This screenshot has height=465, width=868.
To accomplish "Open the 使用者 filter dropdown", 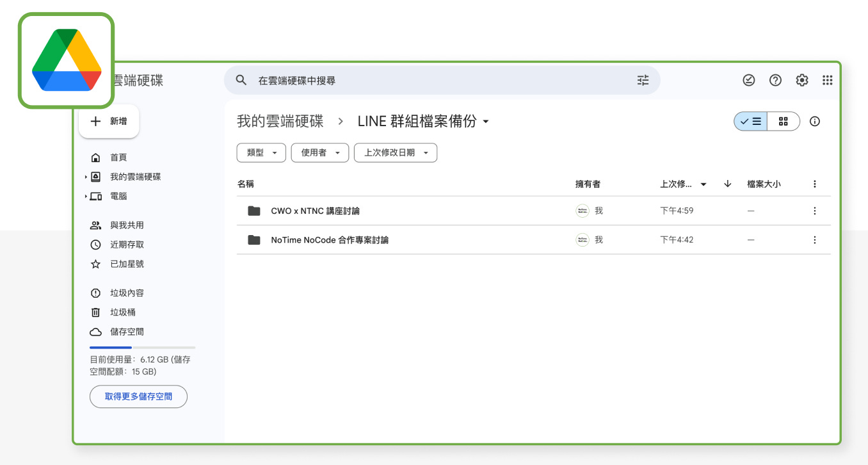I will (320, 152).
